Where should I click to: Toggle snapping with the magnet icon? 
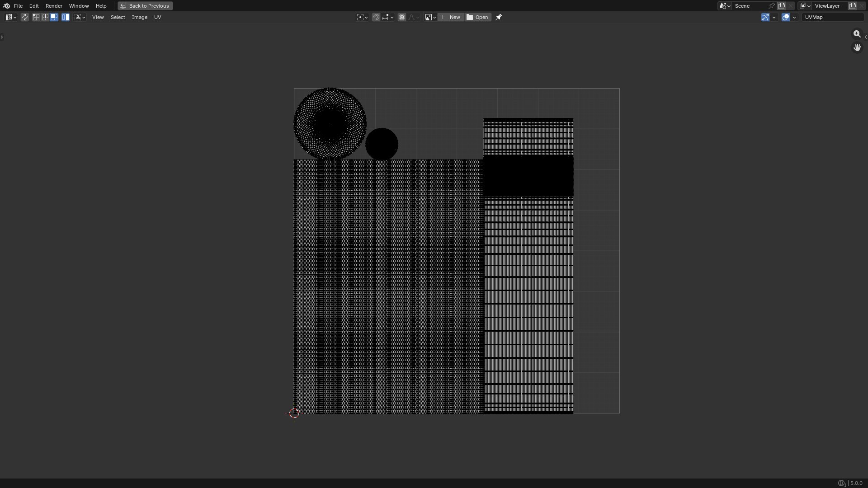[376, 17]
